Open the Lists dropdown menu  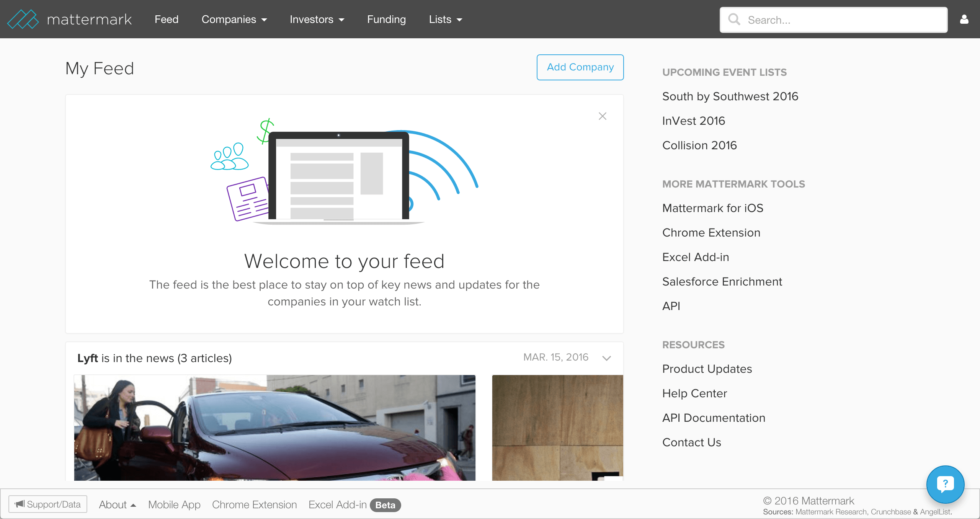[x=446, y=19]
